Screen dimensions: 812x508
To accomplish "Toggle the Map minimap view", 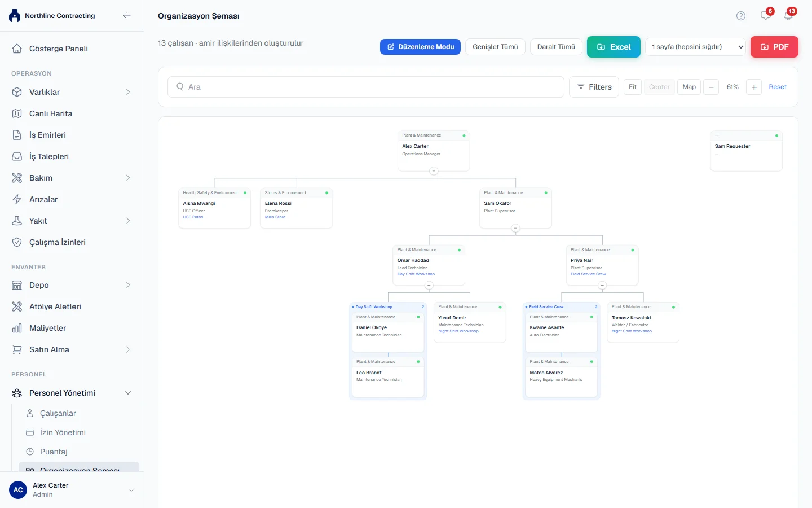I will click(x=689, y=87).
